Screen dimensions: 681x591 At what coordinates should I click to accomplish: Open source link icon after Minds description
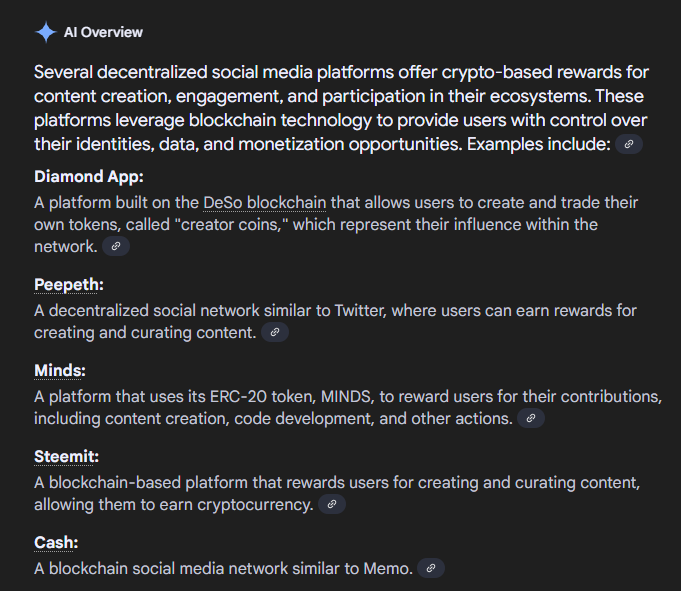[530, 418]
